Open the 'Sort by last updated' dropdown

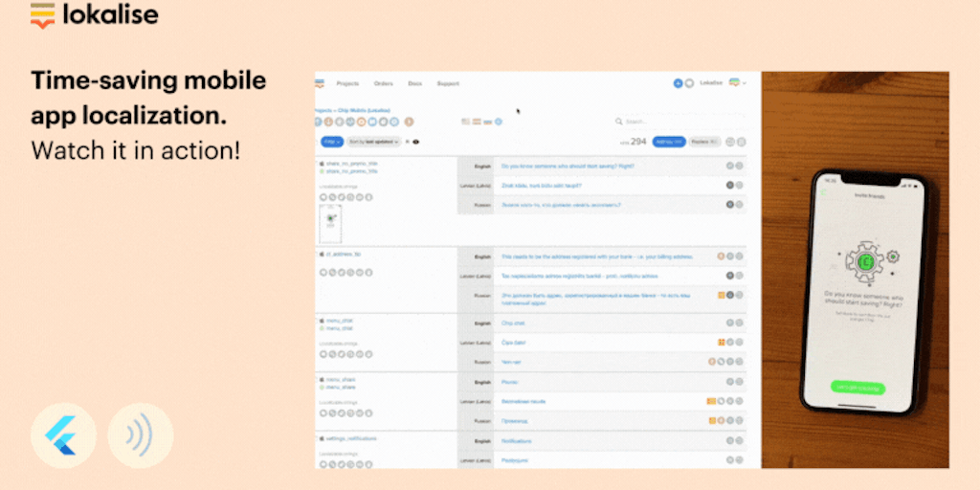click(374, 142)
